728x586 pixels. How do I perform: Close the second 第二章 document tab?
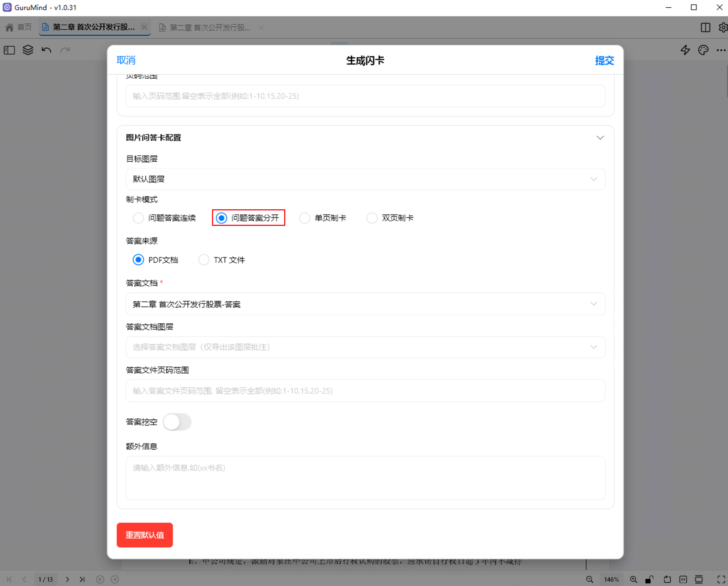[261, 28]
